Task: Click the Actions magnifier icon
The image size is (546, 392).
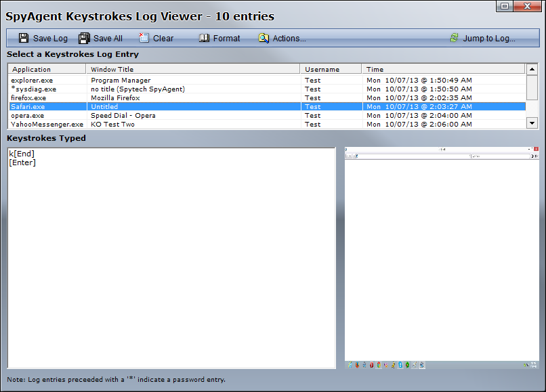Action: pos(264,39)
